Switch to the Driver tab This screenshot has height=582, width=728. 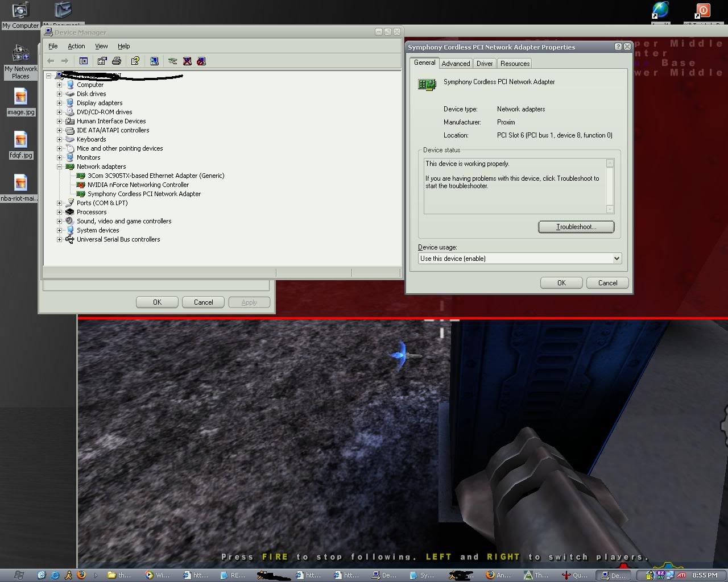485,64
